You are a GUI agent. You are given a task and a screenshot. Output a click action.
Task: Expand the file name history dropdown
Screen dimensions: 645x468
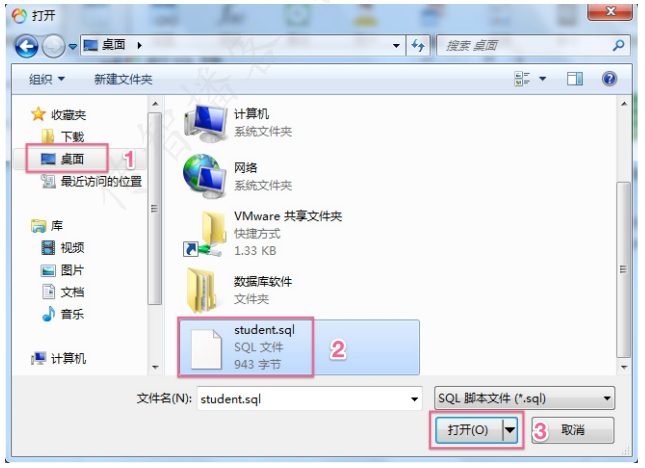point(414,399)
